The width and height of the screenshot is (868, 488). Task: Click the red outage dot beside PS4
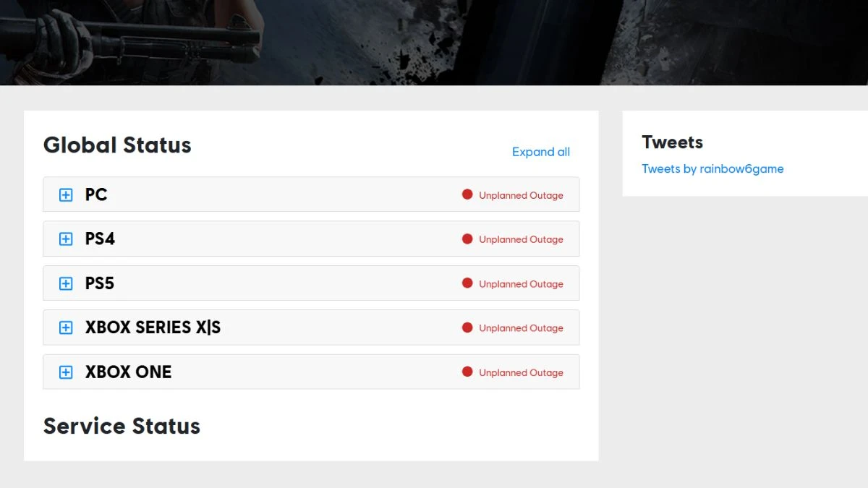tap(468, 239)
